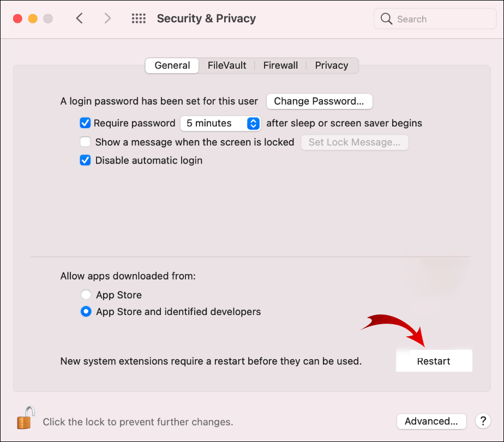Open the 5 minutes password delay dropdown
504x442 pixels.
tap(220, 123)
